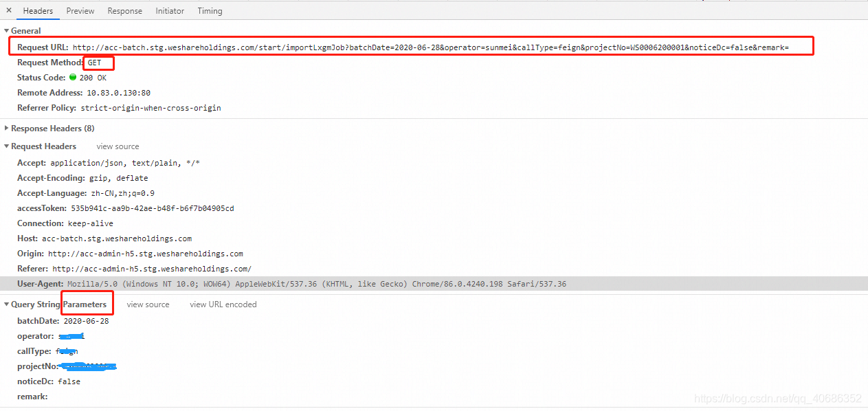
Task: Select Host value acc-batch.stg.weshareholdings.com
Action: tap(117, 238)
